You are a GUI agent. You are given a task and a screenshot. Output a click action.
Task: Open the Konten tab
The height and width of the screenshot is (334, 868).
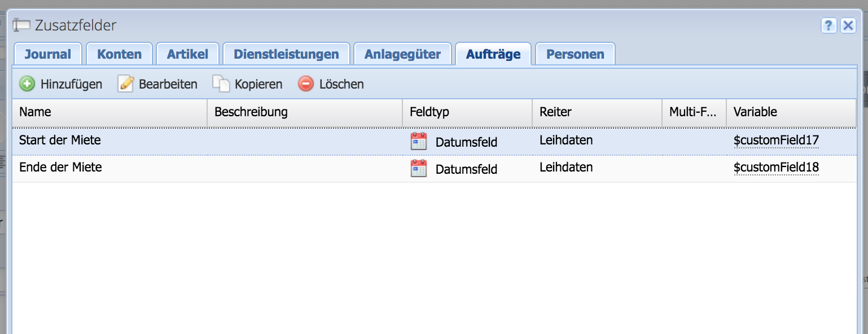tap(119, 54)
